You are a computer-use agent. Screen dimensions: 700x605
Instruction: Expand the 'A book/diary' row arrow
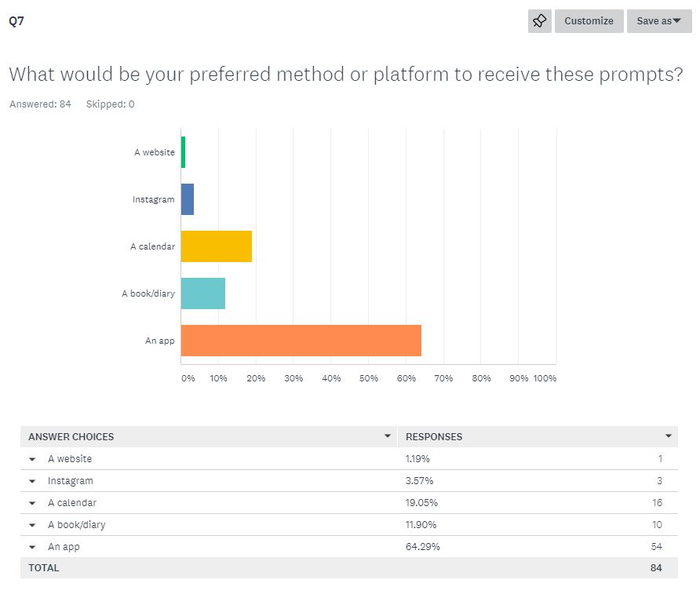click(32, 525)
